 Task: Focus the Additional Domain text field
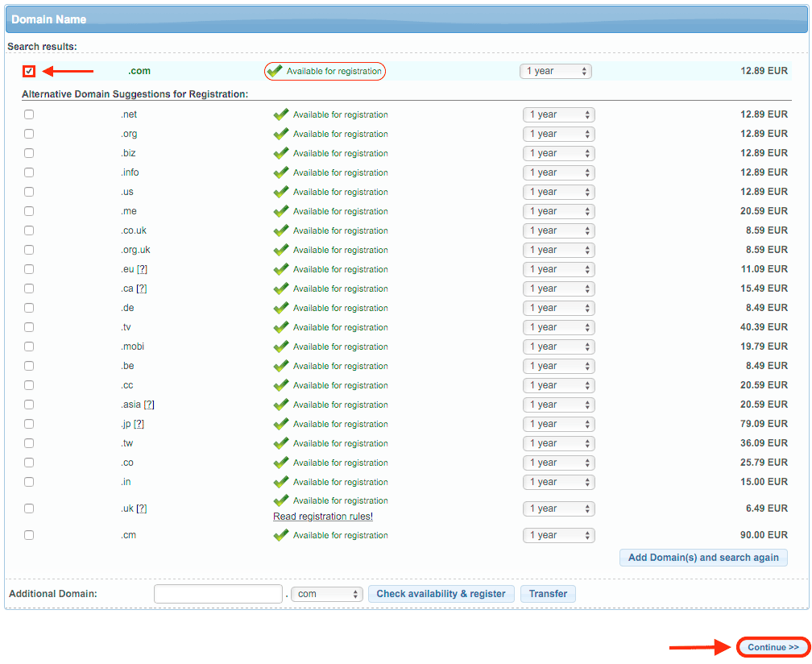(217, 594)
